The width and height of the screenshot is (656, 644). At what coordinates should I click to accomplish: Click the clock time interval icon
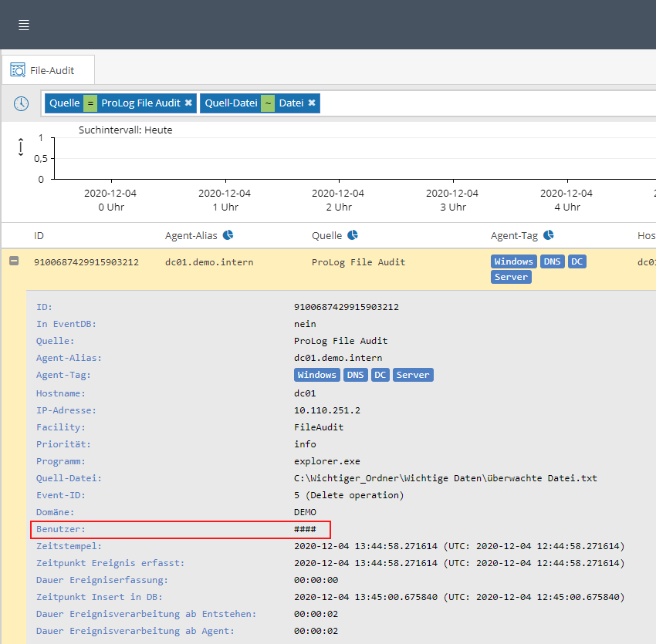pos(21,103)
